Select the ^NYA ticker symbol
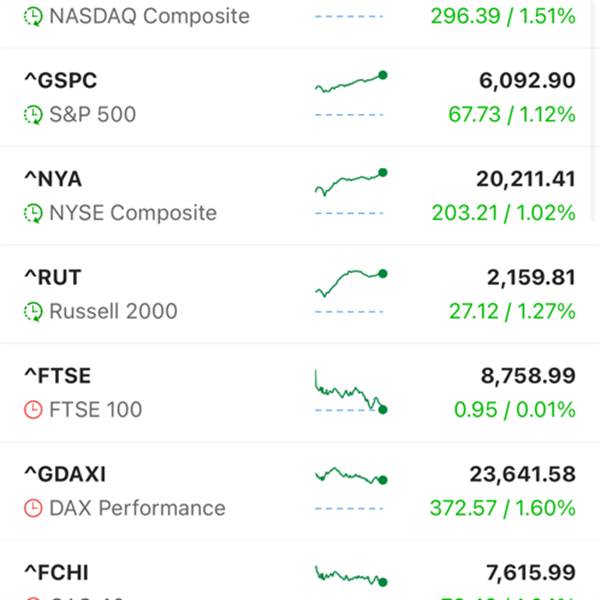600x600 pixels. [53, 179]
